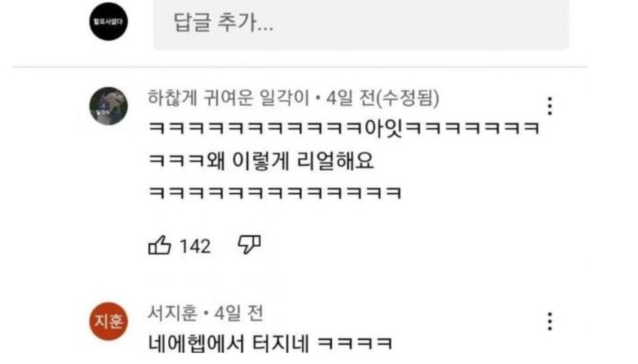The width and height of the screenshot is (638, 364).
Task: Open the three-dot menu on 일각이's comment
Action: click(549, 107)
